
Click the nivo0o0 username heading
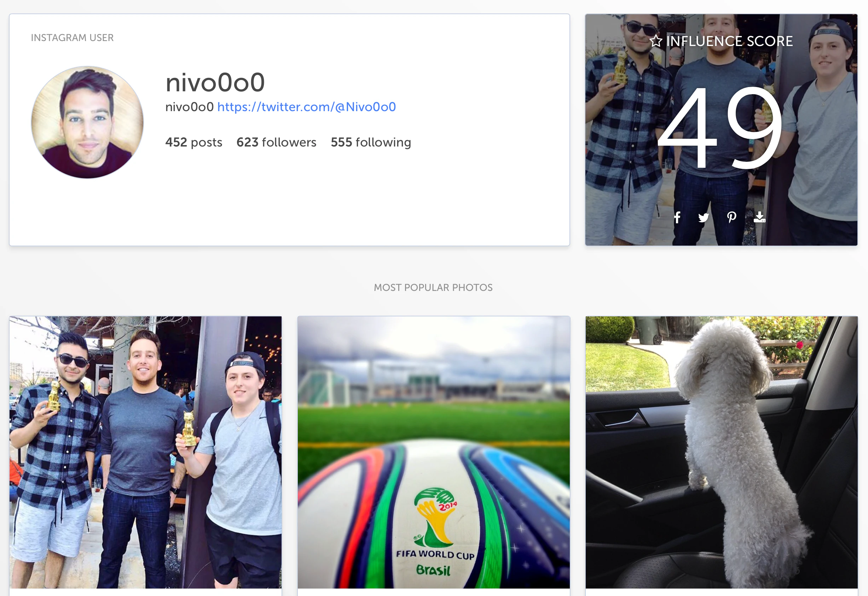[x=215, y=82]
